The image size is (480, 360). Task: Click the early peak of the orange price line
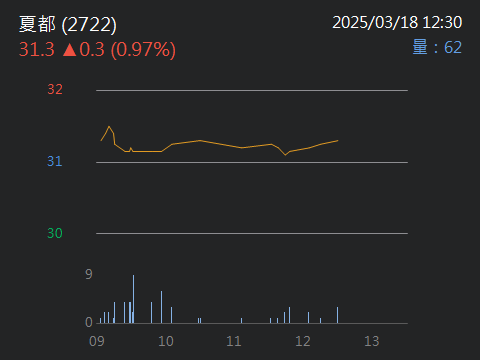point(109,127)
